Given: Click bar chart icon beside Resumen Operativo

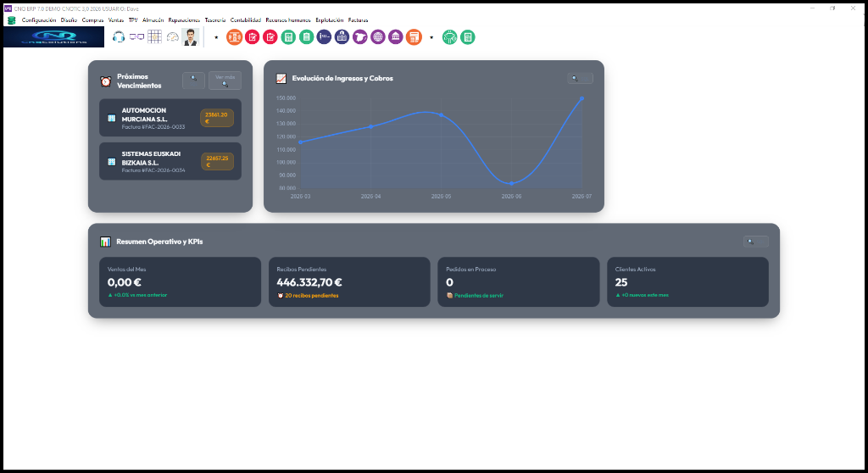Looking at the screenshot, I should tap(105, 242).
